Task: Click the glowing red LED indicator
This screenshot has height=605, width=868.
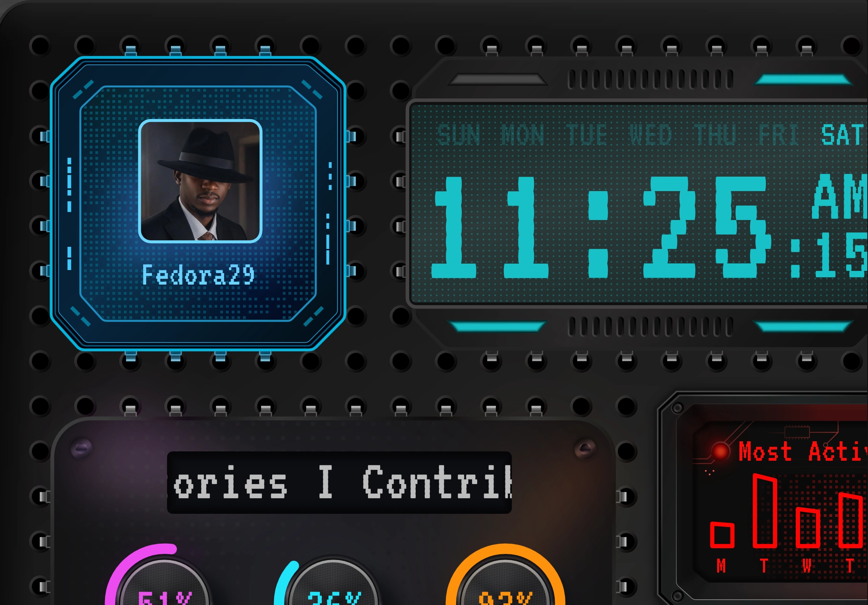Action: 720,451
